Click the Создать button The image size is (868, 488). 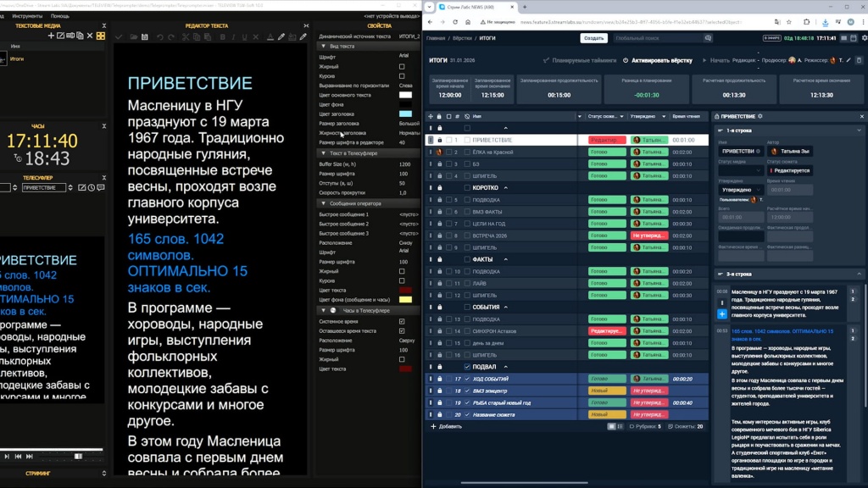pos(593,38)
